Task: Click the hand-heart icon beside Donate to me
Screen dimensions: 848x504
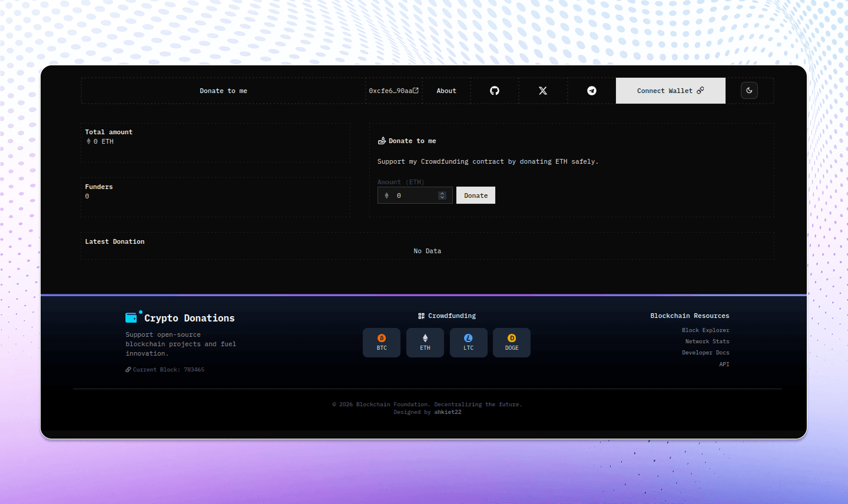Action: point(382,141)
